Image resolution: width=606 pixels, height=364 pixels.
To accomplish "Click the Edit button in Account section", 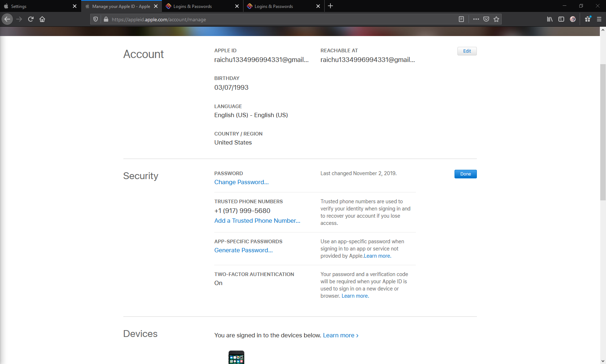I will click(467, 51).
